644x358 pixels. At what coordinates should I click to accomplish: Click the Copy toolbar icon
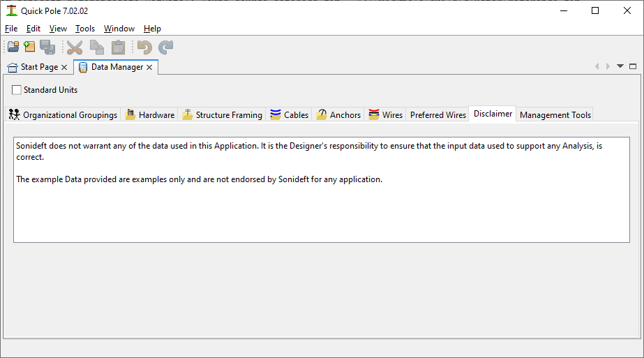click(x=96, y=47)
